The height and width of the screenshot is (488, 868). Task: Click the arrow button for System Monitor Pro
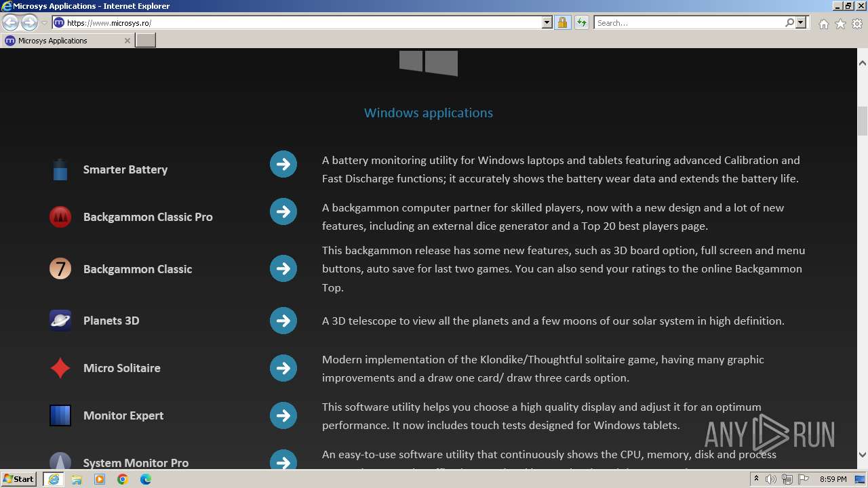[x=283, y=460]
